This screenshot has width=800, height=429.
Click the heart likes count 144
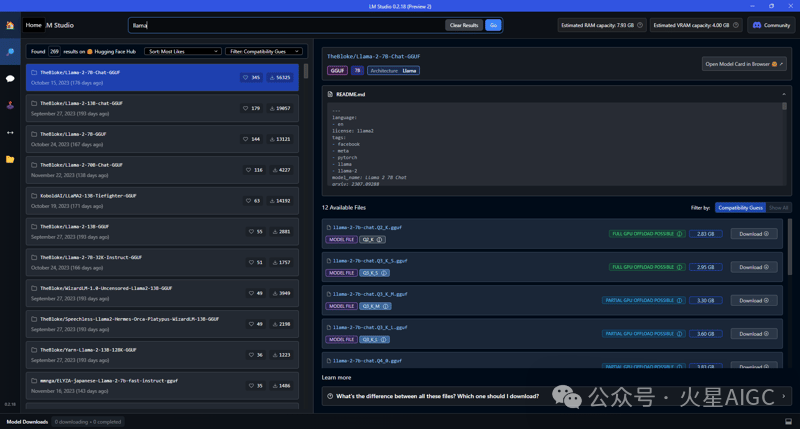[252, 139]
